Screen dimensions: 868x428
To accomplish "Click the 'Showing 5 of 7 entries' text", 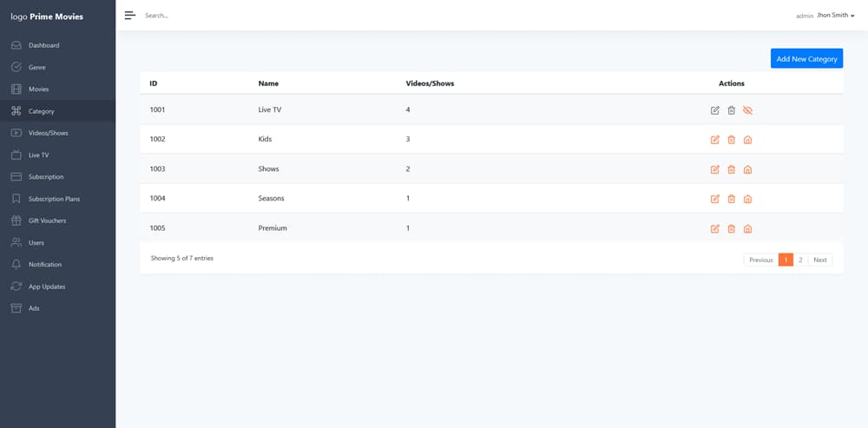I will coord(182,258).
